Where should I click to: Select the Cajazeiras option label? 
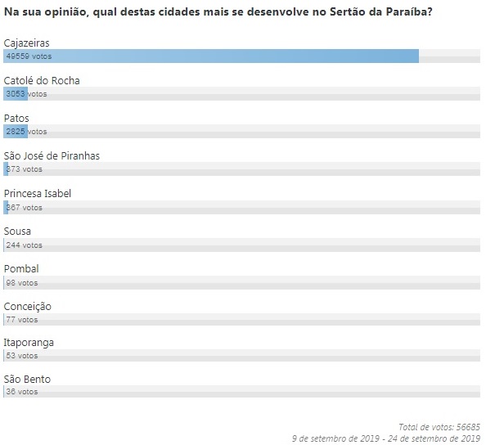pos(29,43)
